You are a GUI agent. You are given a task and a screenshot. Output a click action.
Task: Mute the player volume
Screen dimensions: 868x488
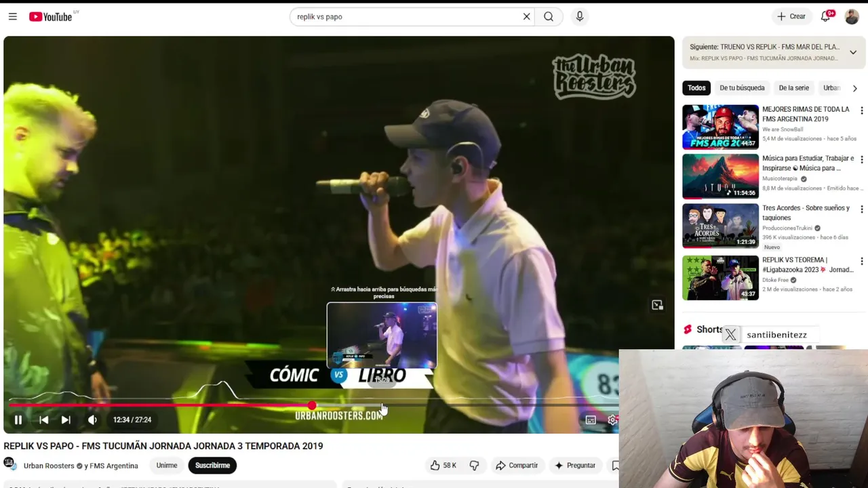pos(92,420)
